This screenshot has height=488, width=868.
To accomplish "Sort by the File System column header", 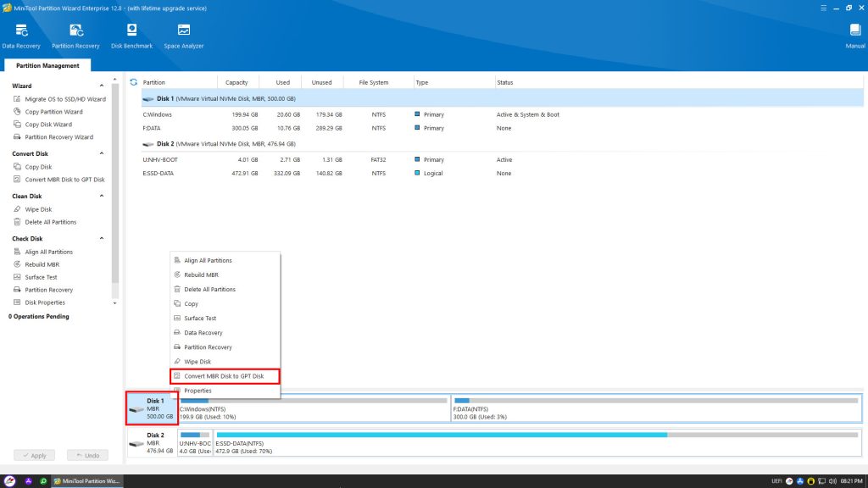I will coord(374,82).
